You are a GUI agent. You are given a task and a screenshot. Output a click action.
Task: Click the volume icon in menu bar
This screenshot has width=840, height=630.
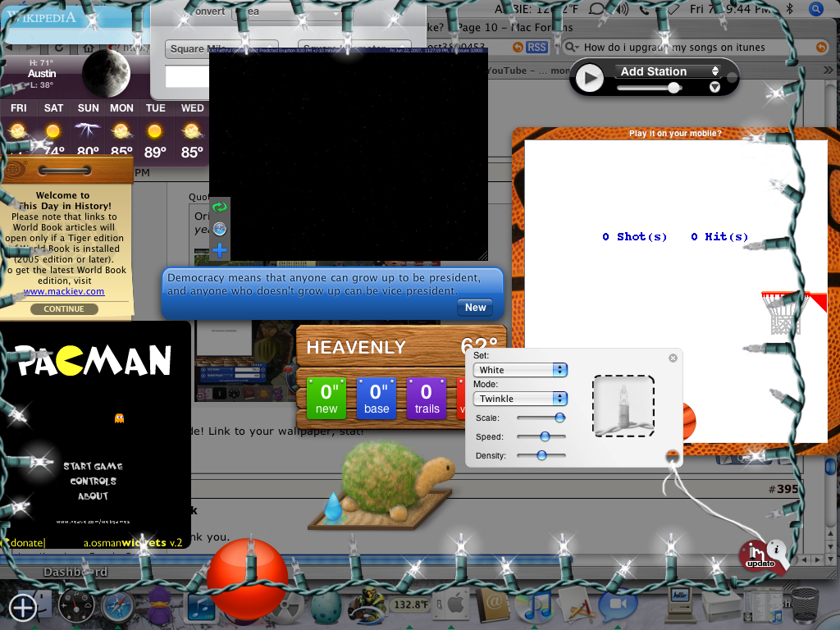(622, 9)
